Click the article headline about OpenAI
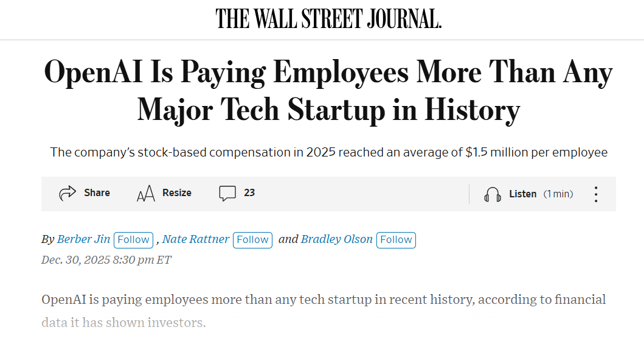This screenshot has height=338, width=644. click(x=328, y=91)
